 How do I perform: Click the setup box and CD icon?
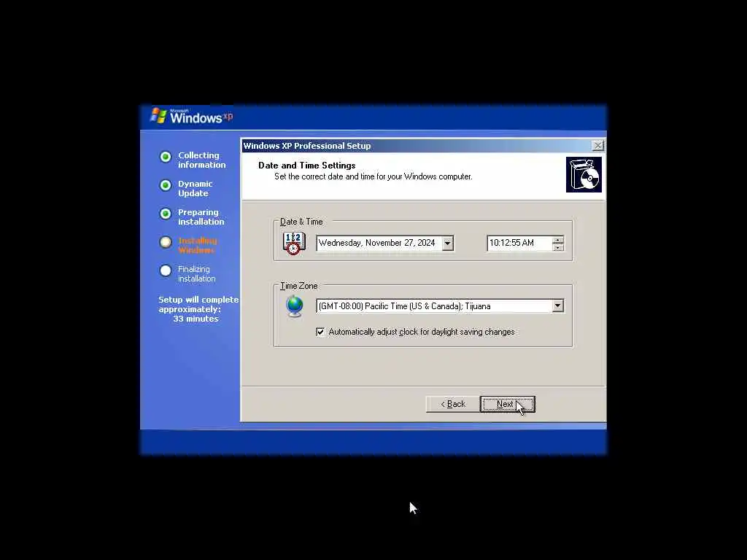tap(584, 175)
